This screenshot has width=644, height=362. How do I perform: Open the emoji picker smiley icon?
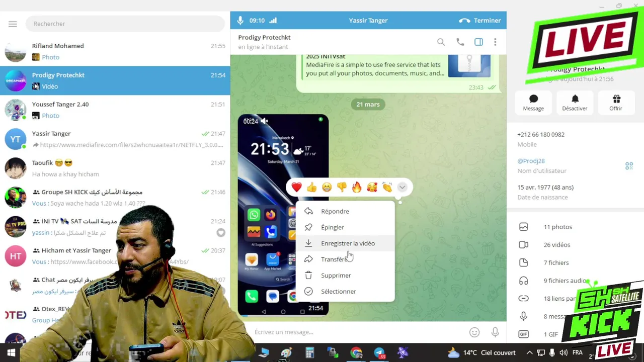(x=474, y=332)
